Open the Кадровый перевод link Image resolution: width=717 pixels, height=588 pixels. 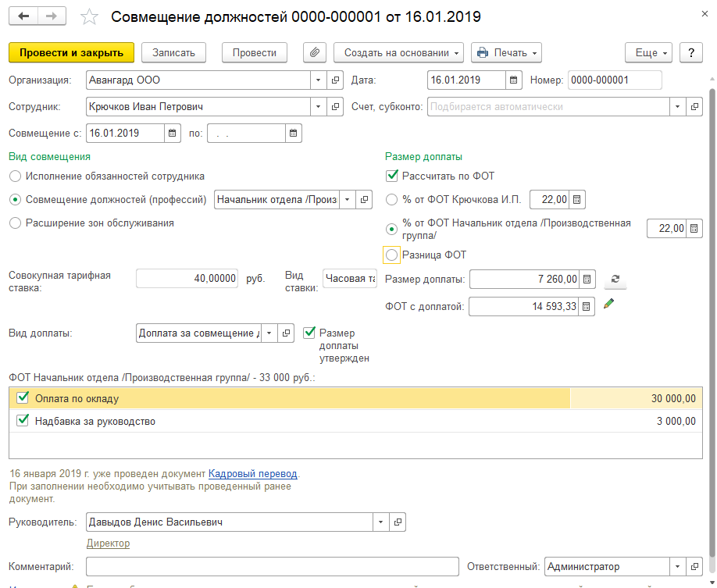(252, 473)
